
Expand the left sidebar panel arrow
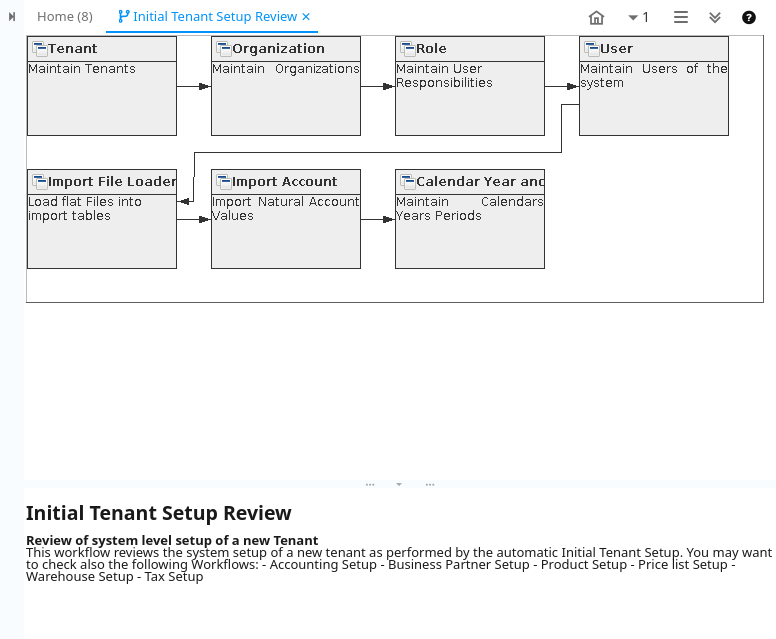[x=12, y=17]
